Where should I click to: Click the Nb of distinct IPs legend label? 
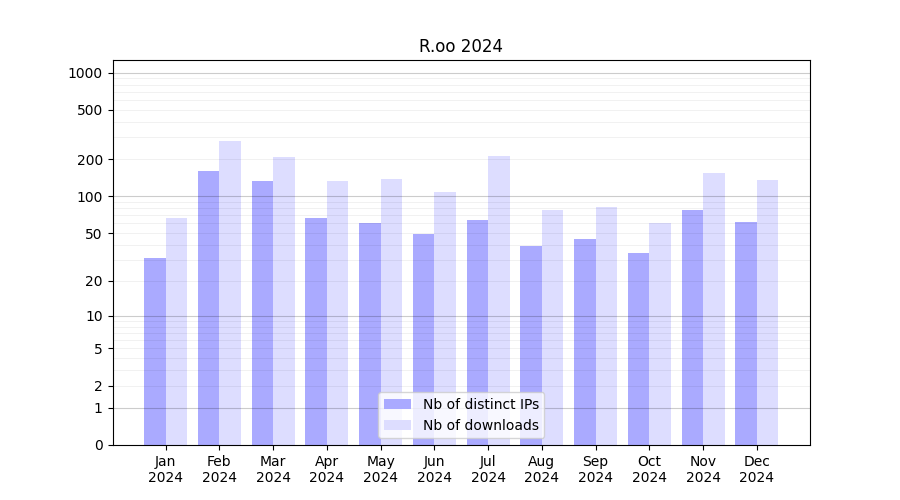point(480,404)
